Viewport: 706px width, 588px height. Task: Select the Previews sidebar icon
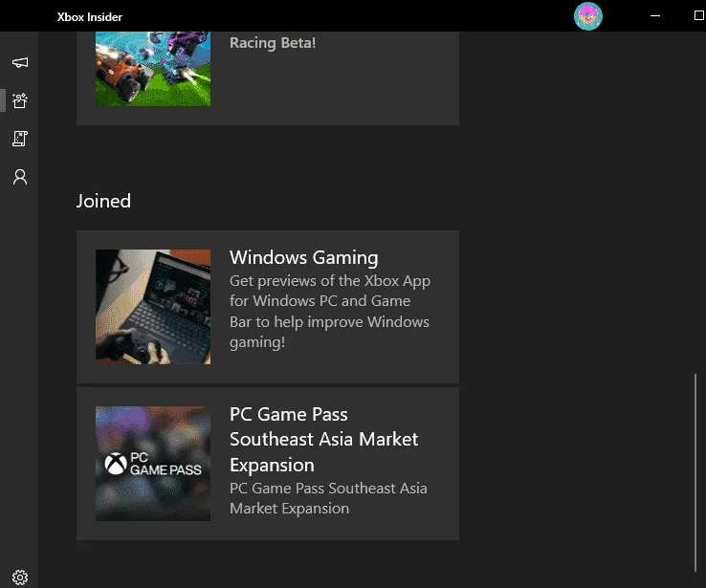(20, 100)
